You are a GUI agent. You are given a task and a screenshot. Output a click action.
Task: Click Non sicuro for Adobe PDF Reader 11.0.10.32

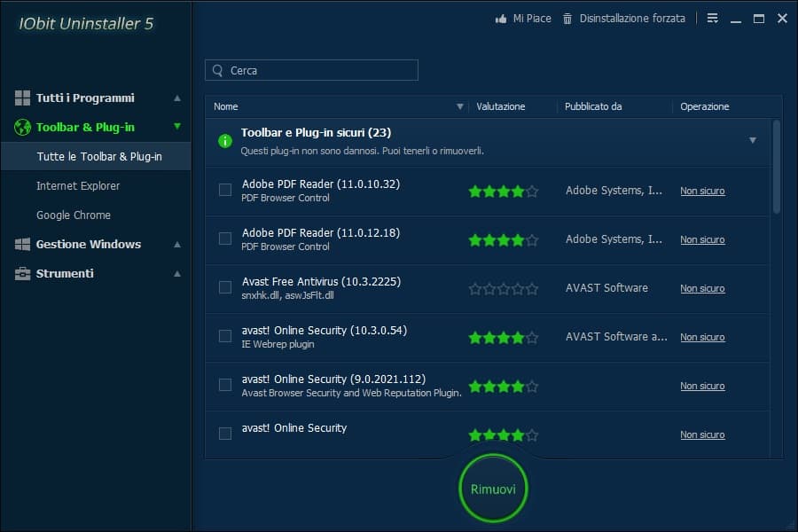click(x=702, y=191)
